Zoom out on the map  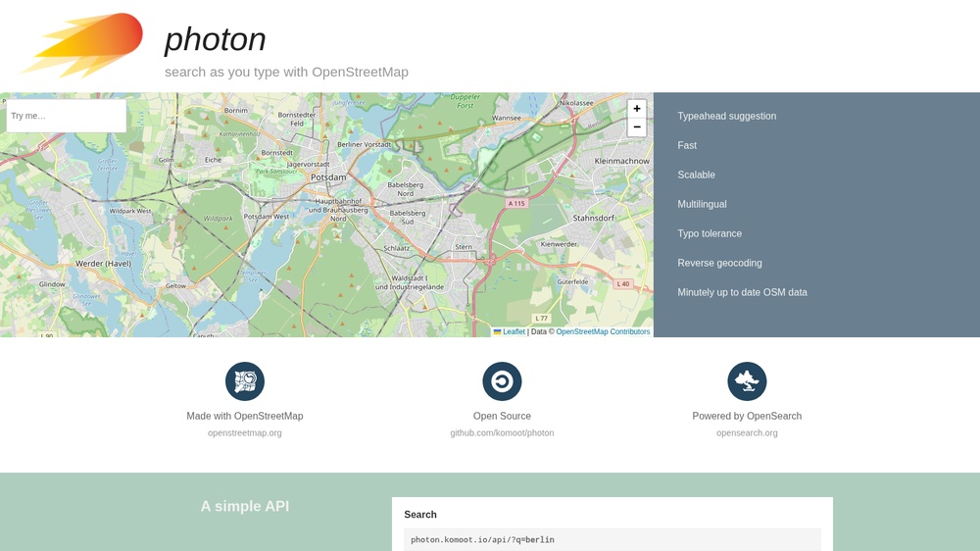[x=636, y=126]
